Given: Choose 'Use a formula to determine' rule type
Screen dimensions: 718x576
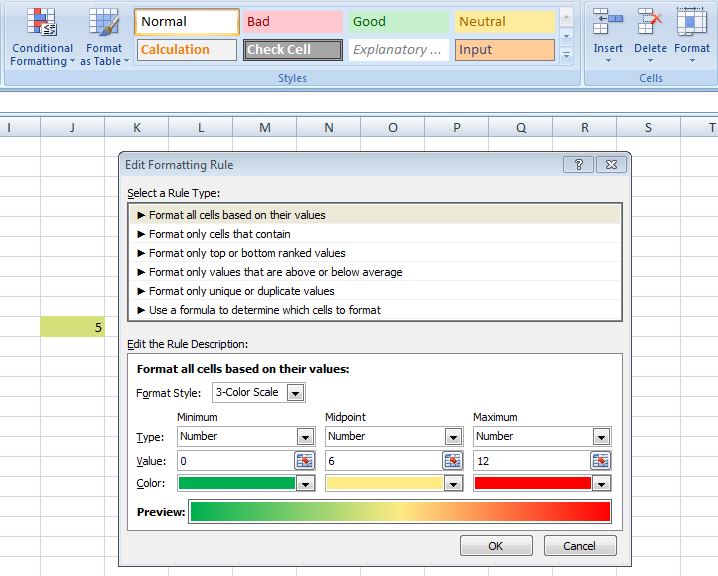Looking at the screenshot, I should click(x=264, y=310).
